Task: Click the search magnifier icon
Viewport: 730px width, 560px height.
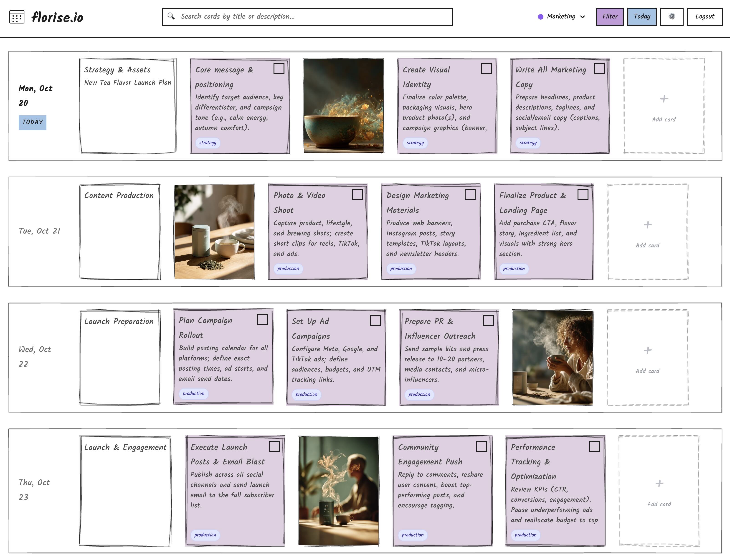Action: [x=171, y=16]
